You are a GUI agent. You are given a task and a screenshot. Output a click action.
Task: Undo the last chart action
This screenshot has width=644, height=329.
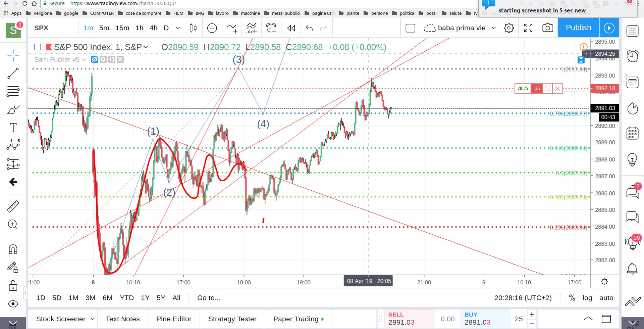click(x=309, y=28)
